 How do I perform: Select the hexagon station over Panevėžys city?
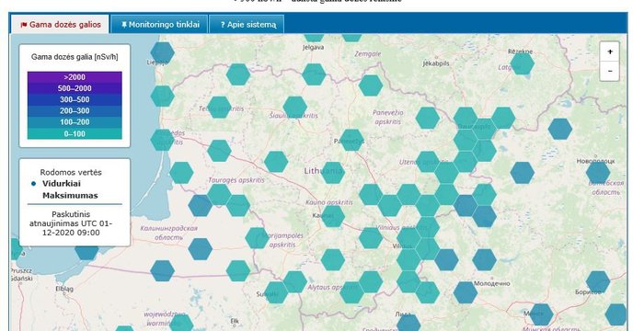click(351, 140)
